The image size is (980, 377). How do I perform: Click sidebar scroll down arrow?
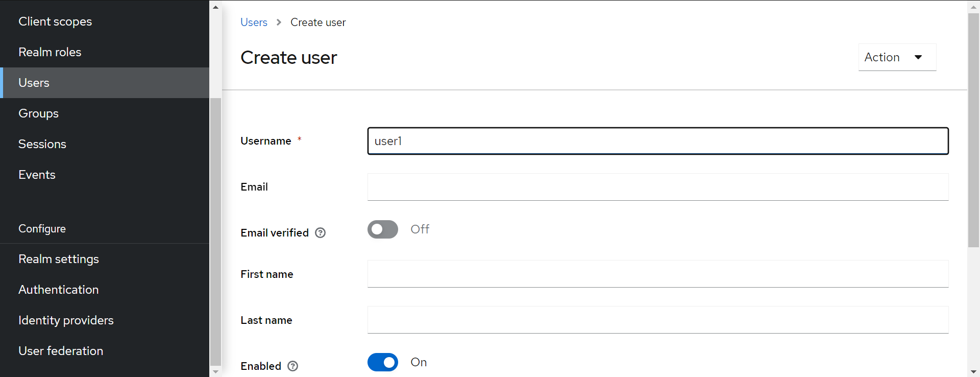(215, 372)
